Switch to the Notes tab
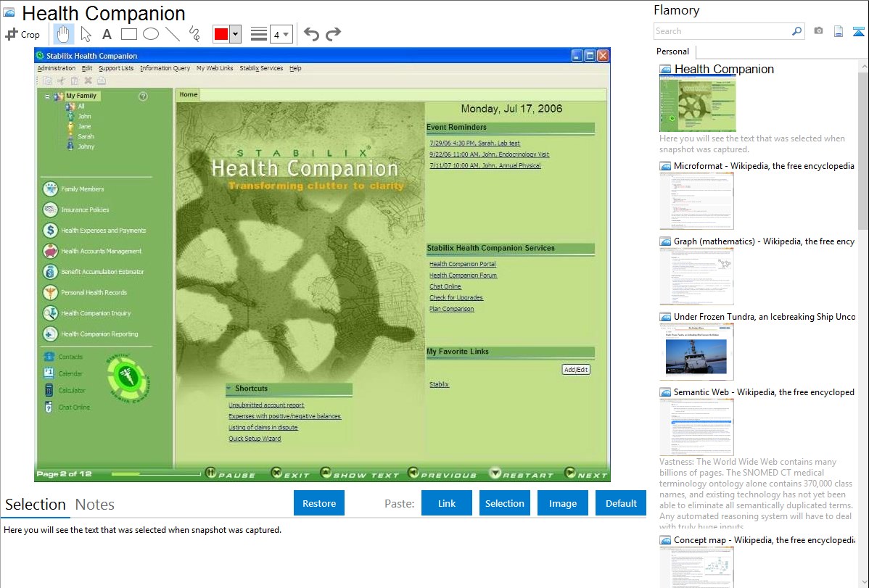Image resolution: width=869 pixels, height=588 pixels. (95, 505)
